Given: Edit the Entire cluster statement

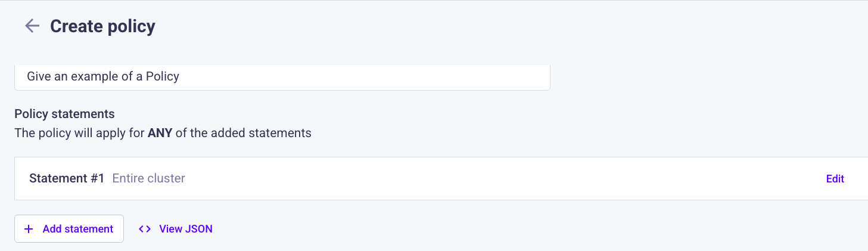Looking at the screenshot, I should (x=835, y=179).
